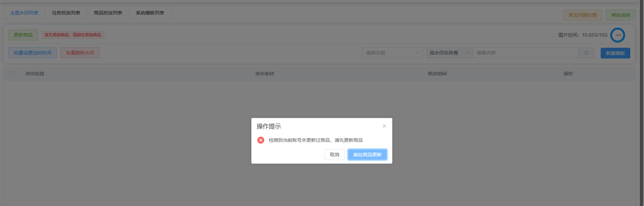Viewport: 644px width, 206px height.
Task: Click the red 批量删除水印 button
Action: (80, 53)
